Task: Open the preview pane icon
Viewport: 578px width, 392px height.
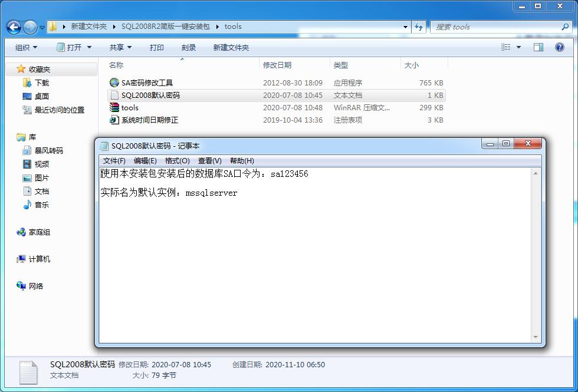Action: coord(538,47)
